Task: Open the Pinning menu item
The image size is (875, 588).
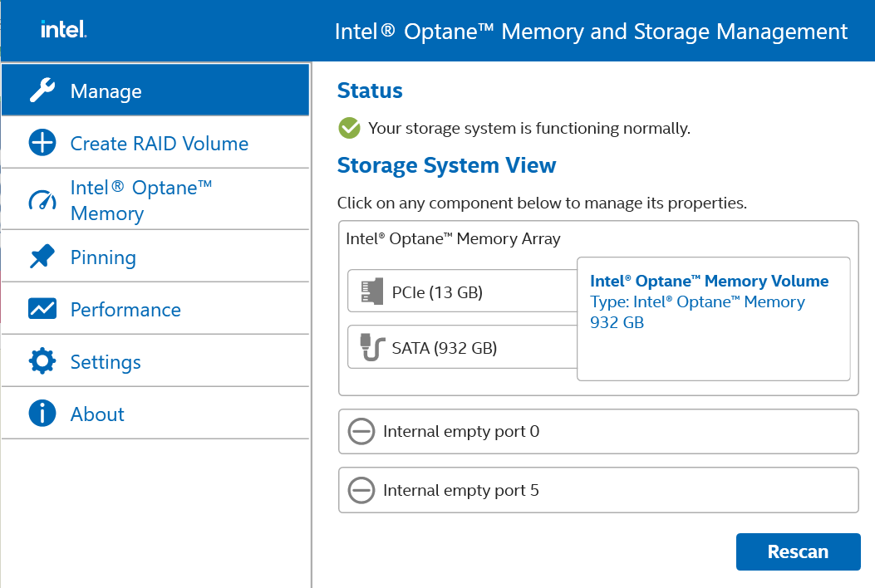Action: point(103,257)
